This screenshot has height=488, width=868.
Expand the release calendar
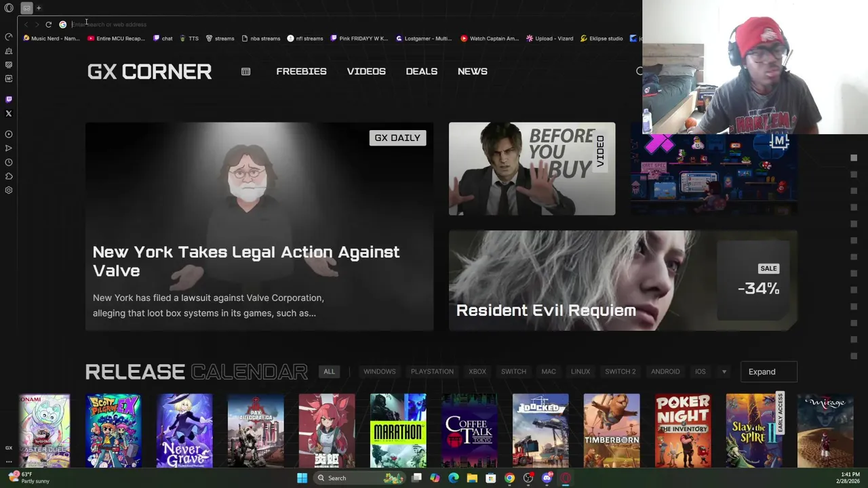click(x=768, y=371)
